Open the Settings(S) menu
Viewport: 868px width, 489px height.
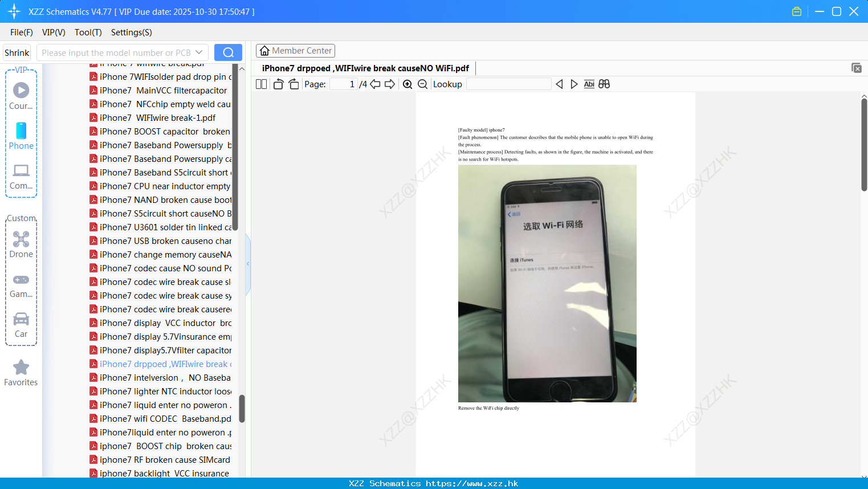click(x=132, y=32)
